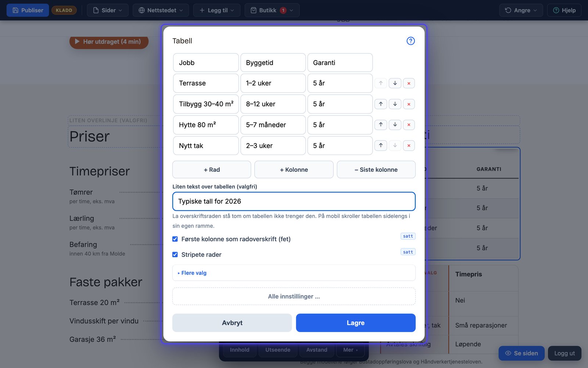Move Terrasse row down
The width and height of the screenshot is (588, 368).
pos(395,83)
